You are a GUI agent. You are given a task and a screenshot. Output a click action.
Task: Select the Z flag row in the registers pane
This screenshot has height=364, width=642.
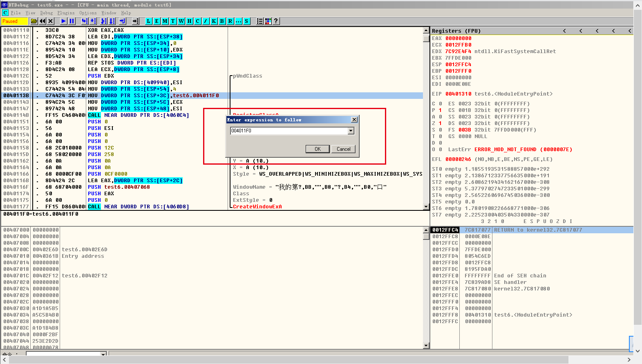tap(437, 123)
